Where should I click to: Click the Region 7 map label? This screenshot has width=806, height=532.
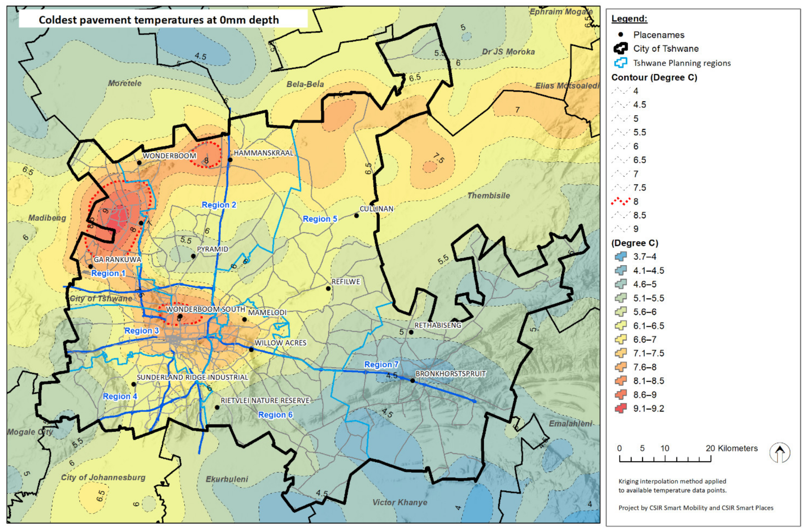381,365
